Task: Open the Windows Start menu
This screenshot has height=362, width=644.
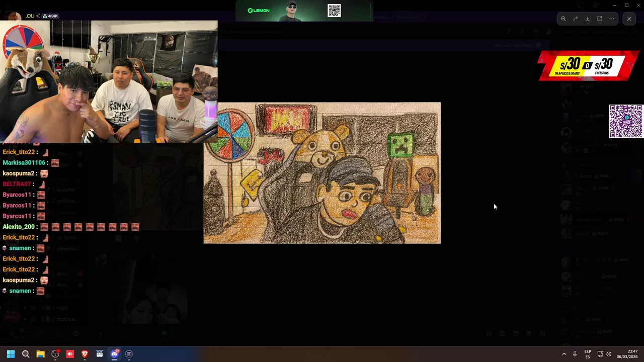Action: point(11,354)
